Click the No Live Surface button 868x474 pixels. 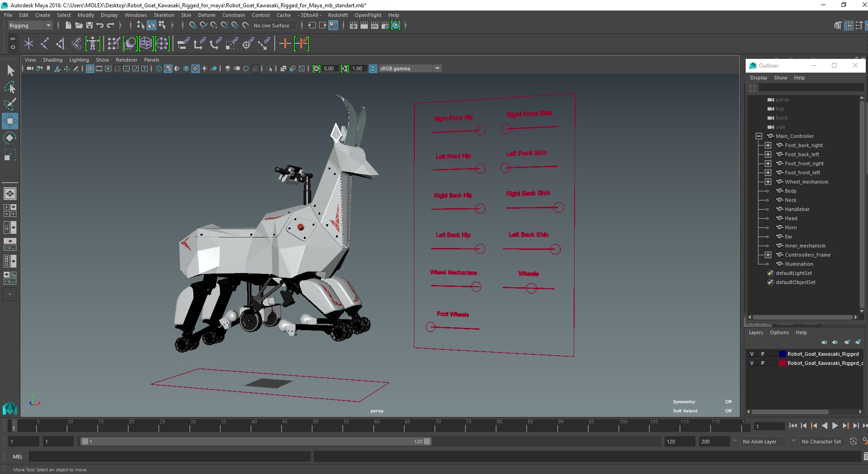click(272, 26)
